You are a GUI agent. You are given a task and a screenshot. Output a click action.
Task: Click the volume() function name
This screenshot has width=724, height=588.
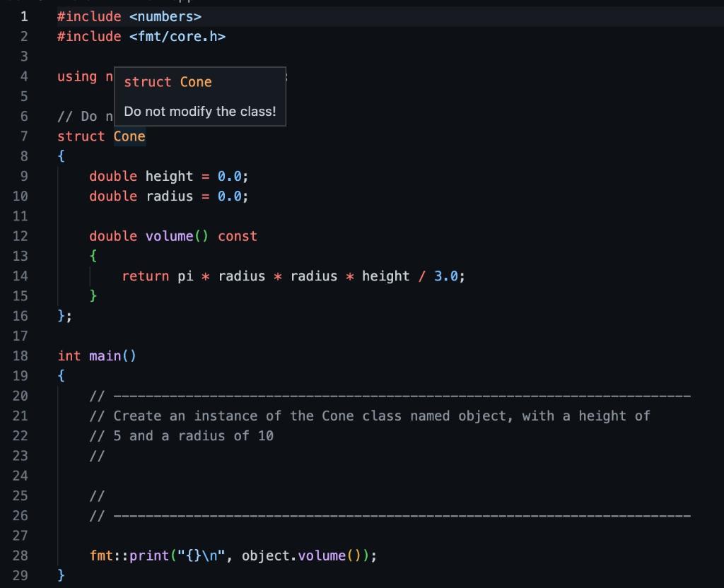168,236
